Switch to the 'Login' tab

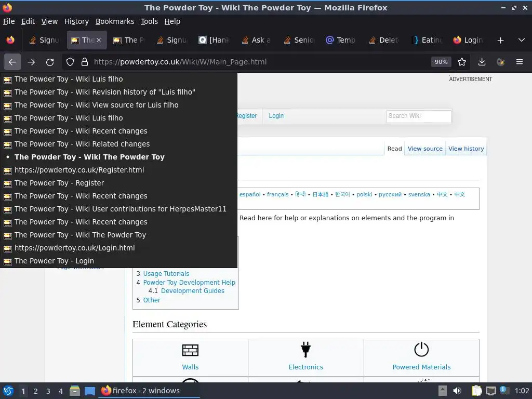pos(469,40)
